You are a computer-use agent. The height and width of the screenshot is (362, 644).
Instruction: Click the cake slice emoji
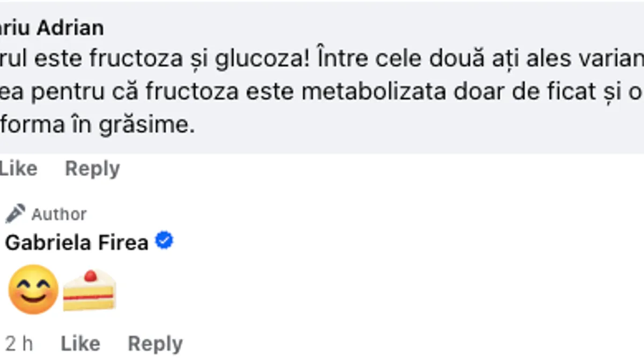[x=89, y=290]
